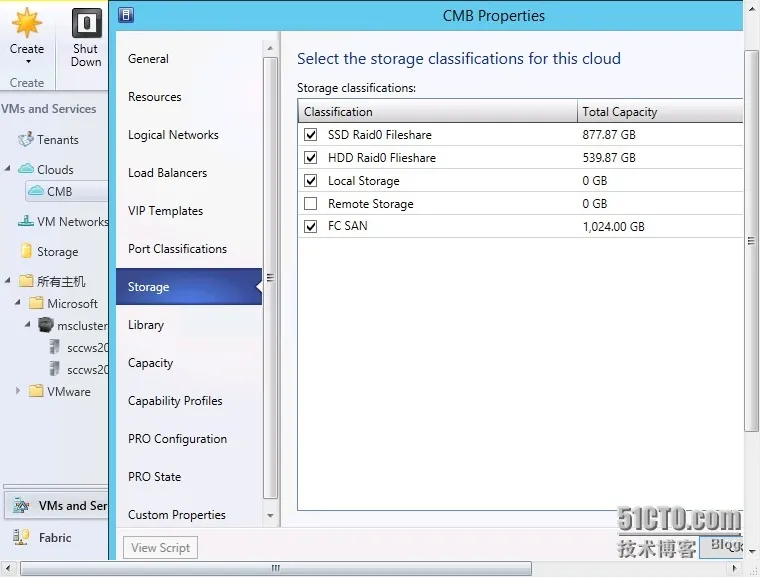Click the Microsoft folder icon
The image size is (760, 577).
tap(36, 303)
